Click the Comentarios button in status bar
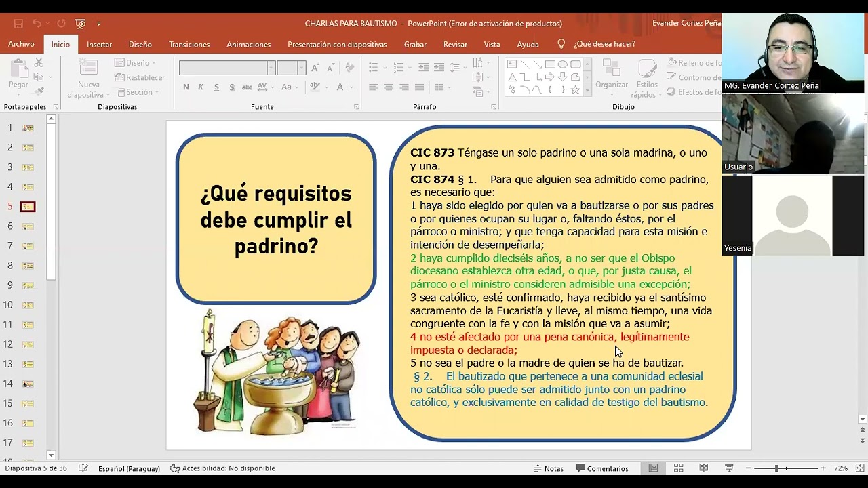This screenshot has width=868, height=488. 602,468
